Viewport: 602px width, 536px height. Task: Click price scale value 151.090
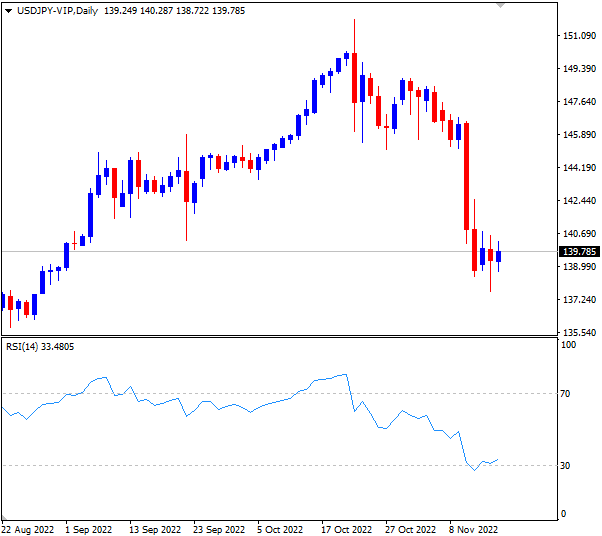[x=579, y=36]
